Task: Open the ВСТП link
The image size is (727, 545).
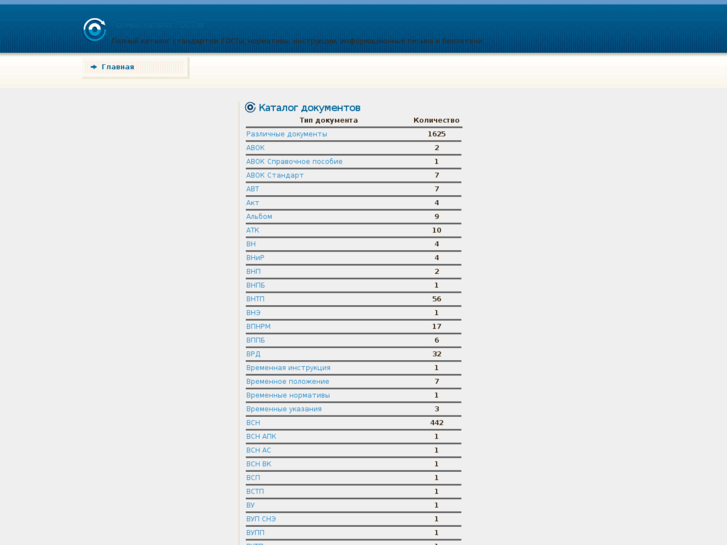Action: 255,492
